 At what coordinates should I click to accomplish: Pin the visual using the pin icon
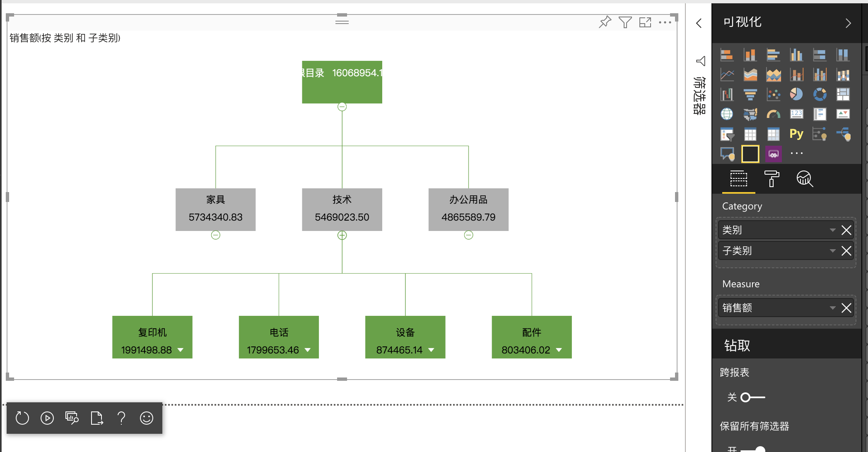click(x=605, y=22)
